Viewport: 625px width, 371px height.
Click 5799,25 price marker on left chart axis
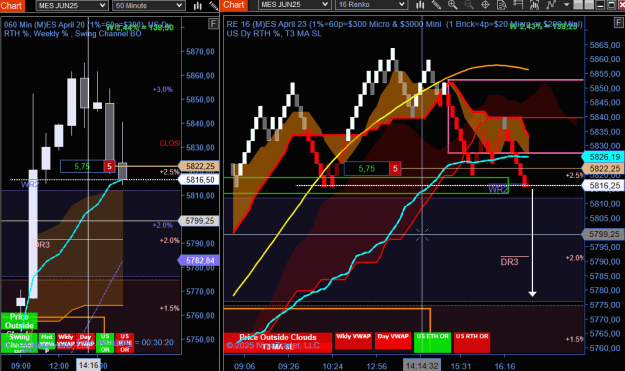click(x=199, y=221)
